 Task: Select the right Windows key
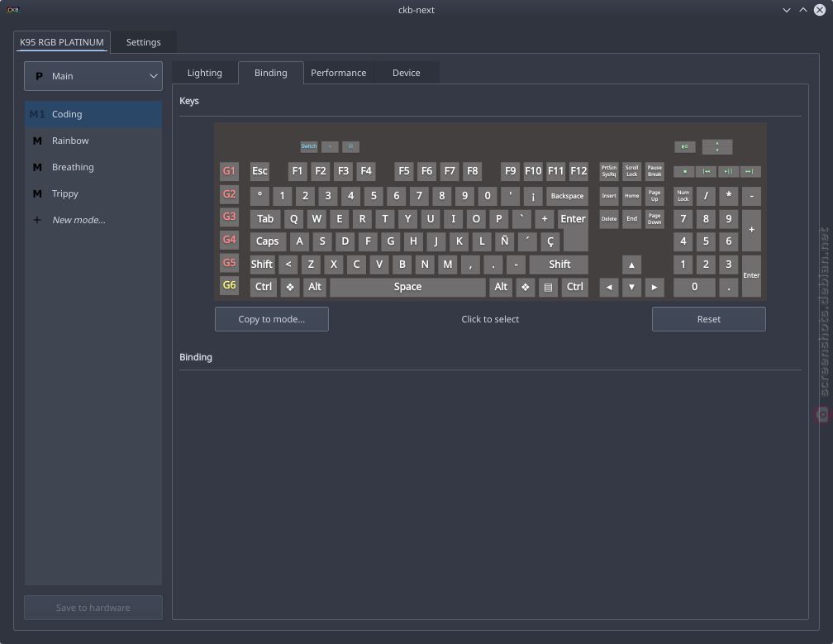pos(525,287)
